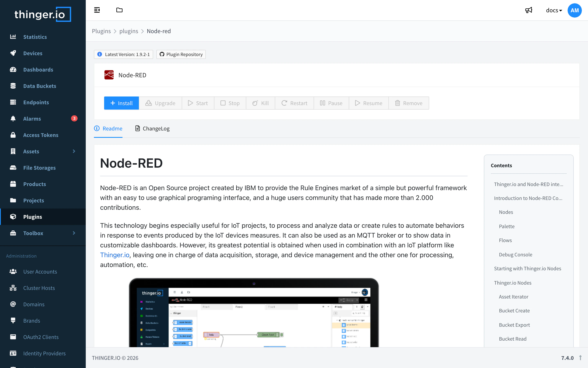
Task: Click the version 7.4.0 footer text
Action: pos(567,358)
